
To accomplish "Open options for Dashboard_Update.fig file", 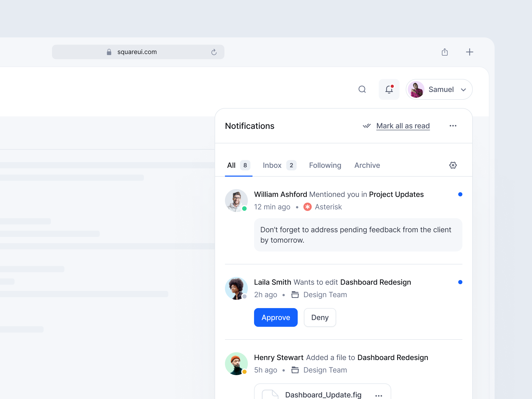I will [x=379, y=395].
